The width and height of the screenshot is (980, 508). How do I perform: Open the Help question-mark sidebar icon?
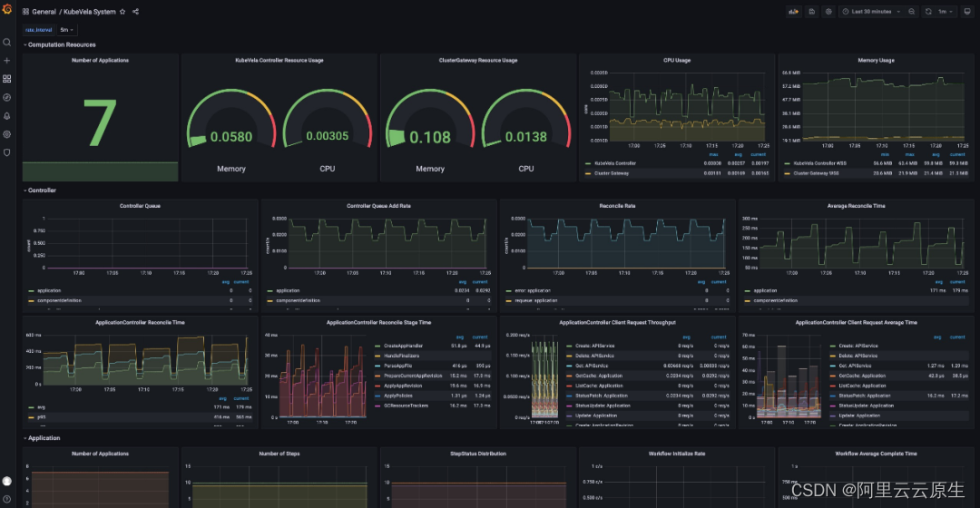(7, 499)
